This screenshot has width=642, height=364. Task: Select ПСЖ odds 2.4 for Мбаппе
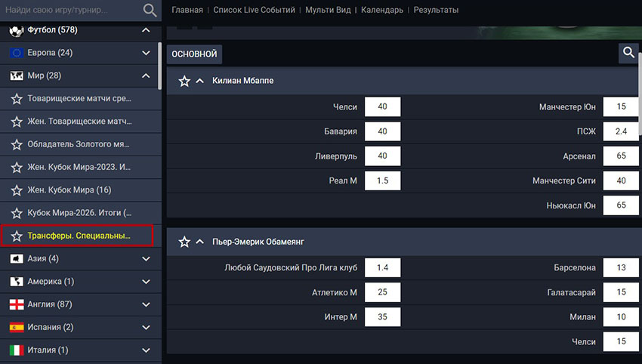tap(621, 131)
